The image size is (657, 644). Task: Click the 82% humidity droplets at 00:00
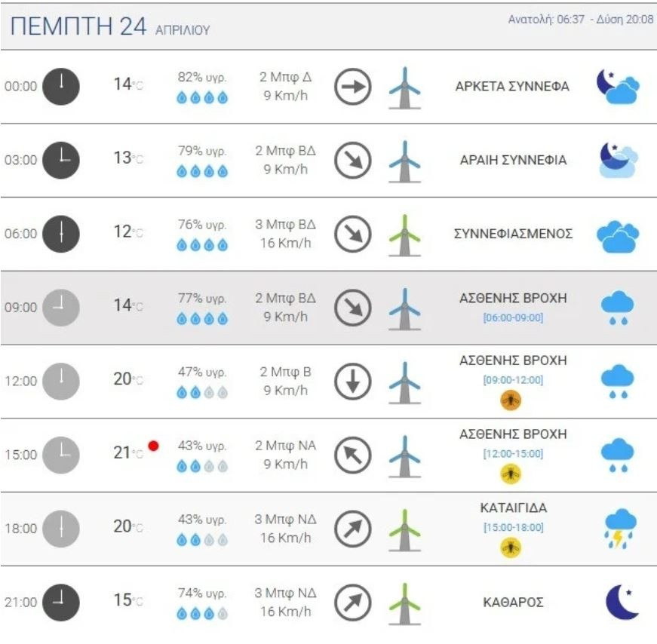click(x=202, y=97)
